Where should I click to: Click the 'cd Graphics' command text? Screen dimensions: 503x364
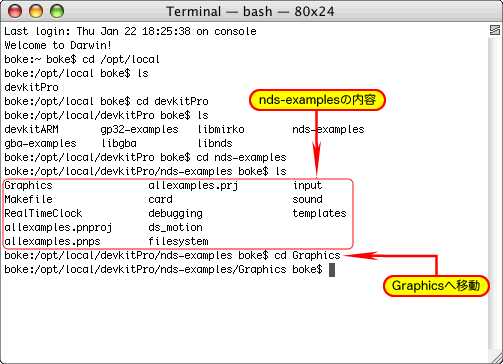coord(307,255)
